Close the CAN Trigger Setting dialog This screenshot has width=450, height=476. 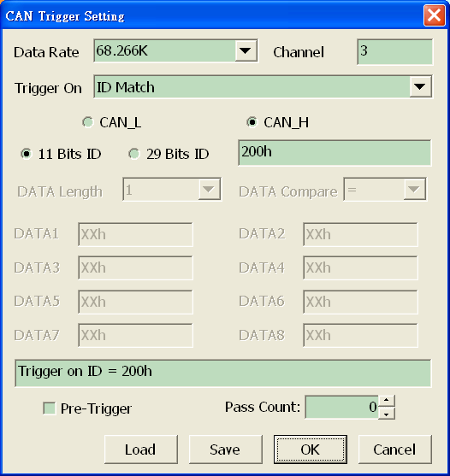click(x=435, y=15)
